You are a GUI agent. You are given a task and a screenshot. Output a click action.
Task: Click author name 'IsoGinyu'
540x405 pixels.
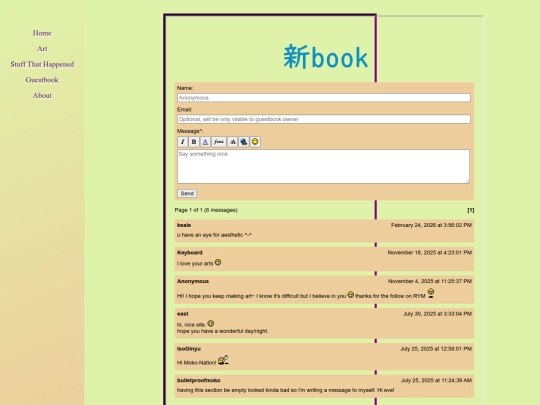[189, 349]
